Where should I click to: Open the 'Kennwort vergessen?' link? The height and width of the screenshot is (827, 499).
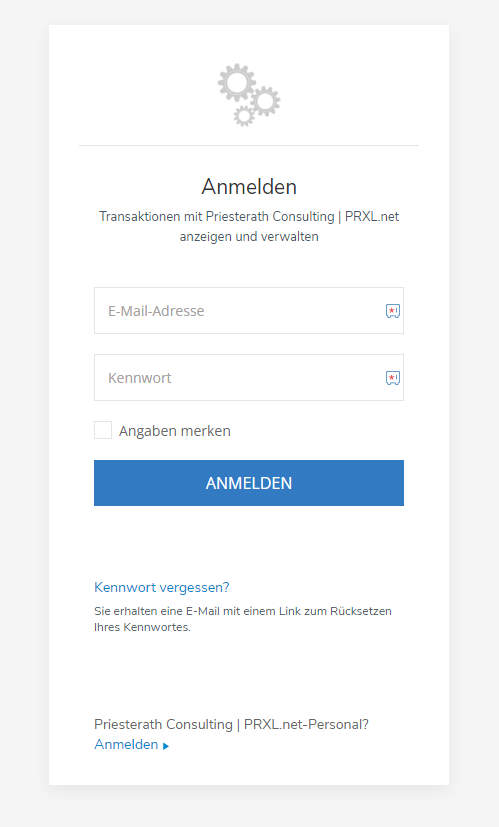coord(161,587)
